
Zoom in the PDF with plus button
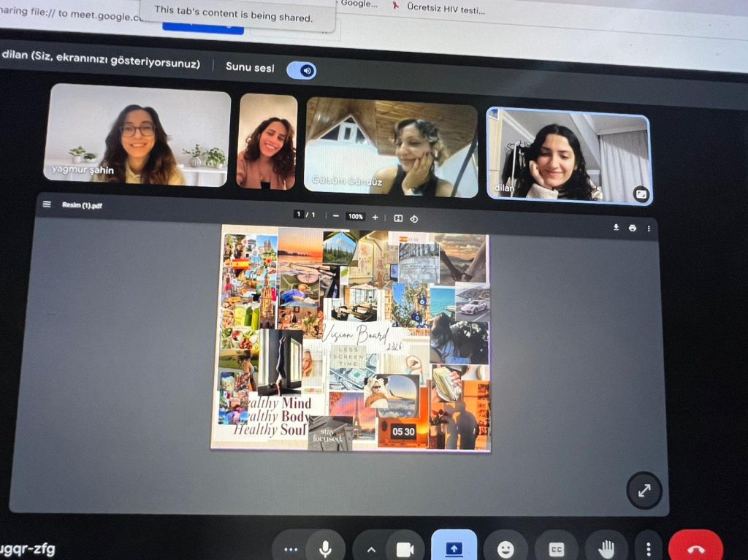point(375,217)
